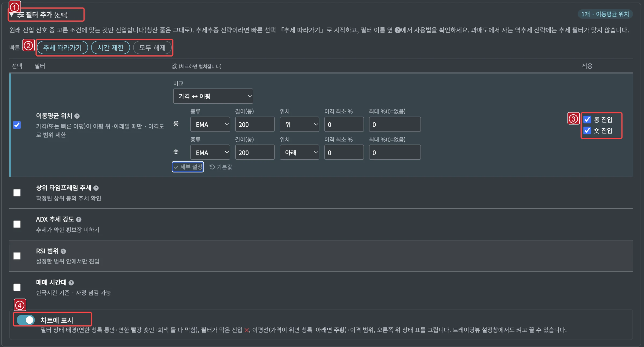Open help icon beside 상위 타임프레임 추세
Image resolution: width=644 pixels, height=347 pixels.
pyautogui.click(x=96, y=188)
